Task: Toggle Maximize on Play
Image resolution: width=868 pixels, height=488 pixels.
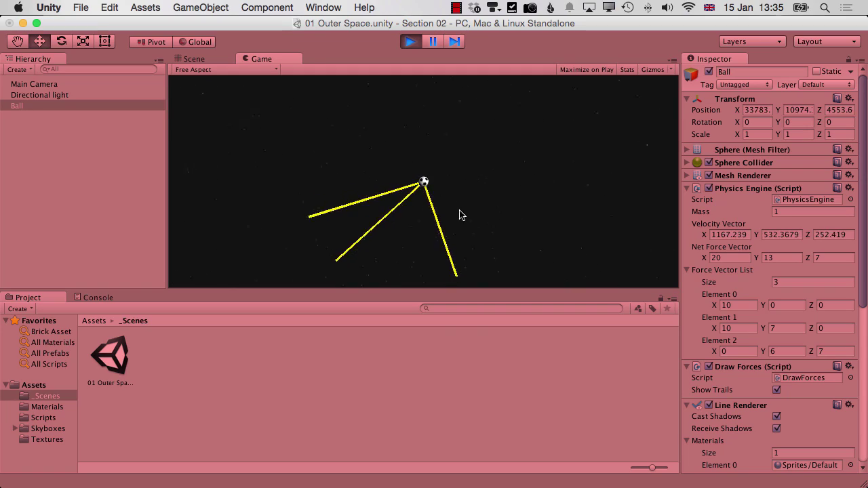Action: pos(587,69)
